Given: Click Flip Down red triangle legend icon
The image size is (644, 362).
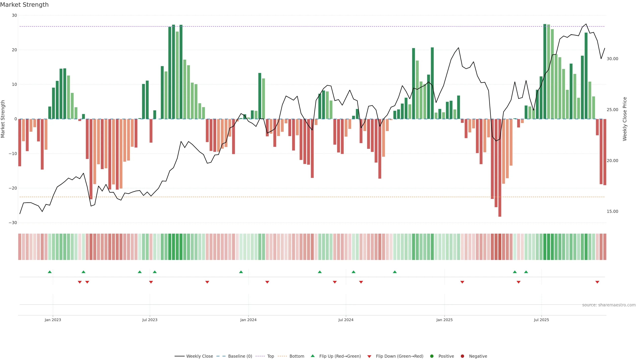Looking at the screenshot, I should (x=369, y=356).
